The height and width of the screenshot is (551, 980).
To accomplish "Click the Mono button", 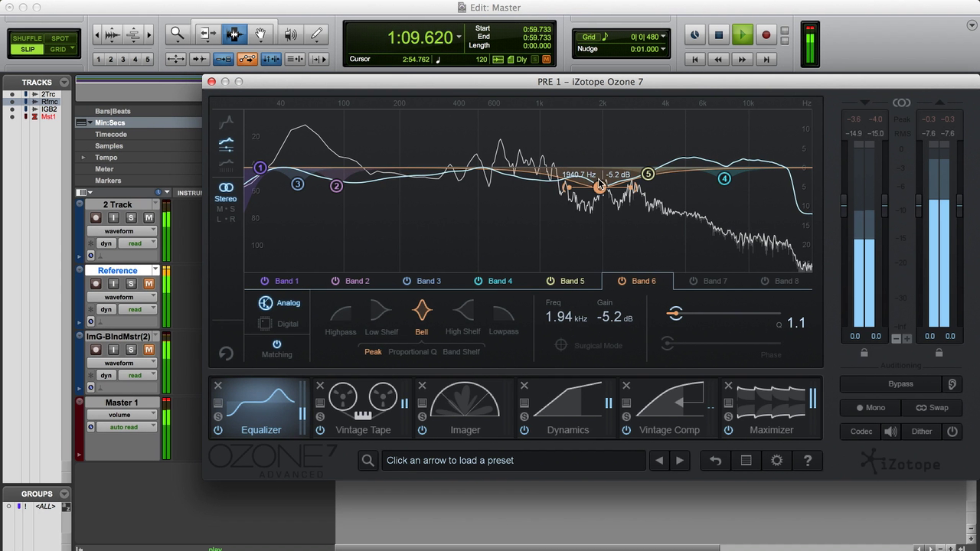I will pos(871,408).
